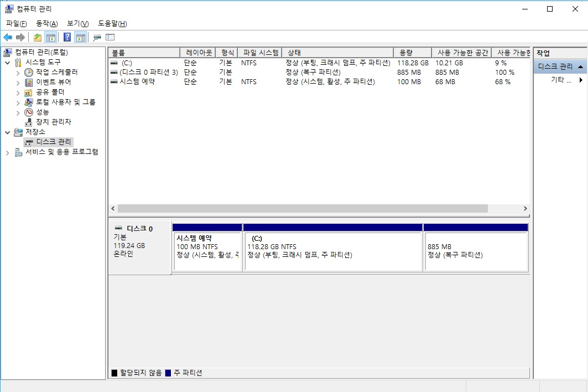Click the 시스템 예약 volume icon in list
The image size is (588, 392).
pyautogui.click(x=114, y=81)
